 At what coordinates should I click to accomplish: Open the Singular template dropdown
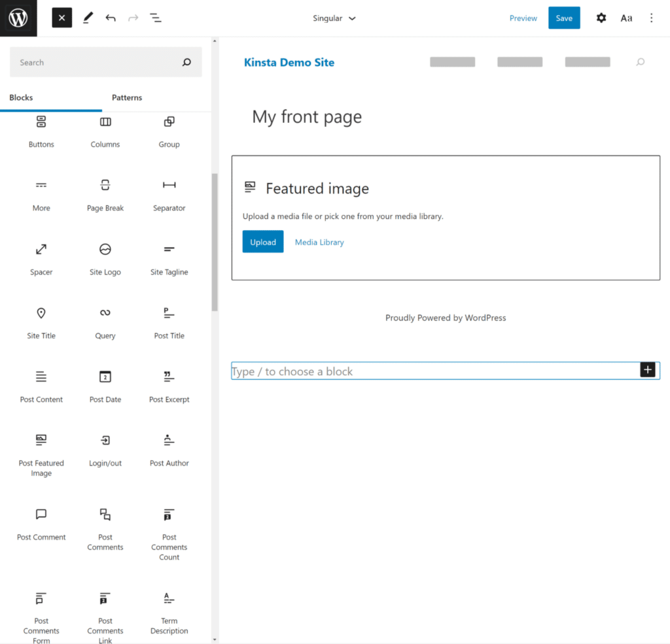click(334, 18)
